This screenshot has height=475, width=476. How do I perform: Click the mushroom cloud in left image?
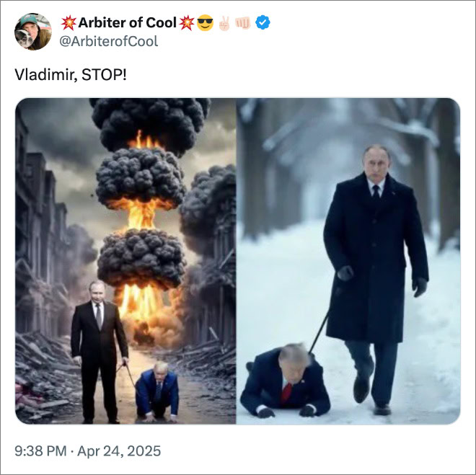coord(142,202)
